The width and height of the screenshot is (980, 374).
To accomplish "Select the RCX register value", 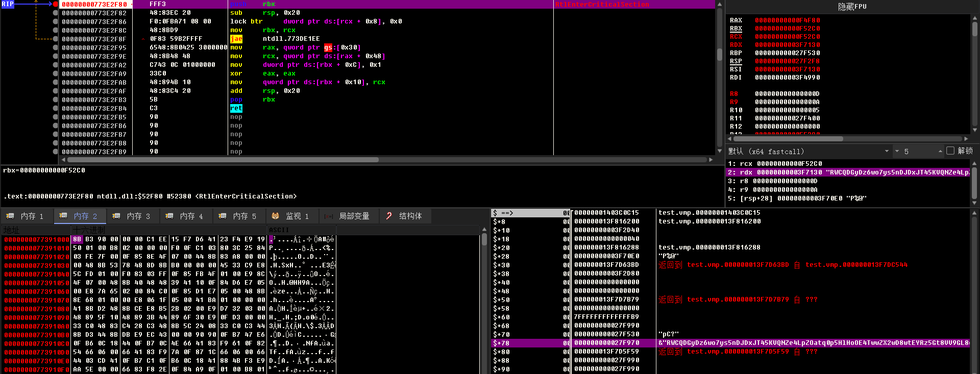I will pyautogui.click(x=787, y=37).
